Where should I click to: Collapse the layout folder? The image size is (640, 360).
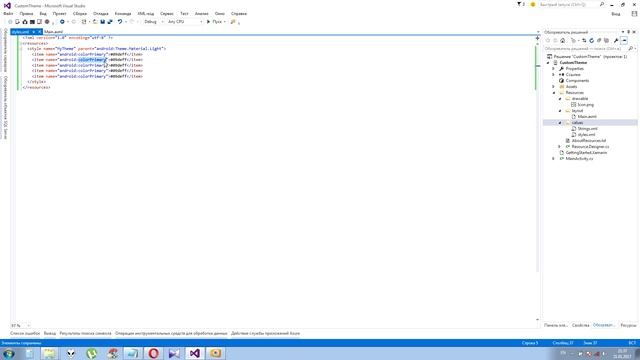560,111
